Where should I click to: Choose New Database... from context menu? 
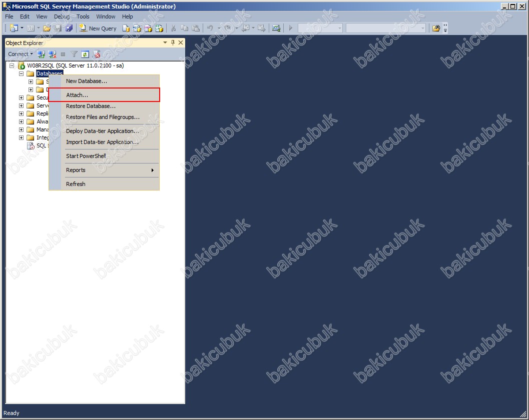coord(104,81)
